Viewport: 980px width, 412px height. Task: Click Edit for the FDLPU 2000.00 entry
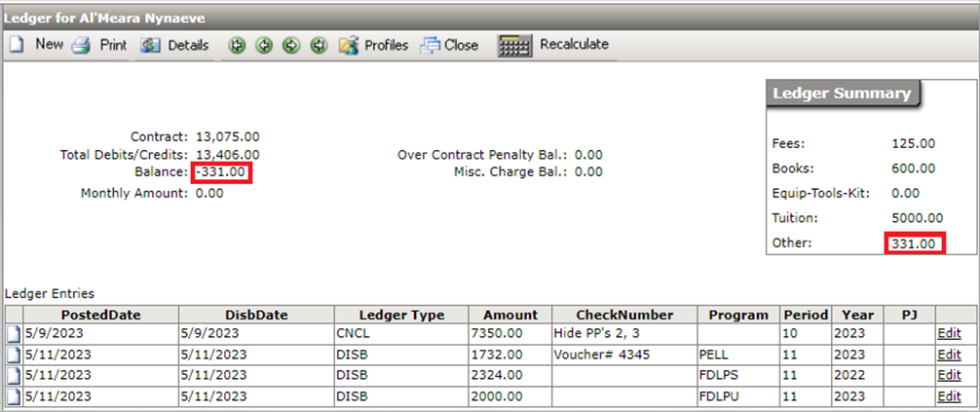tap(948, 397)
